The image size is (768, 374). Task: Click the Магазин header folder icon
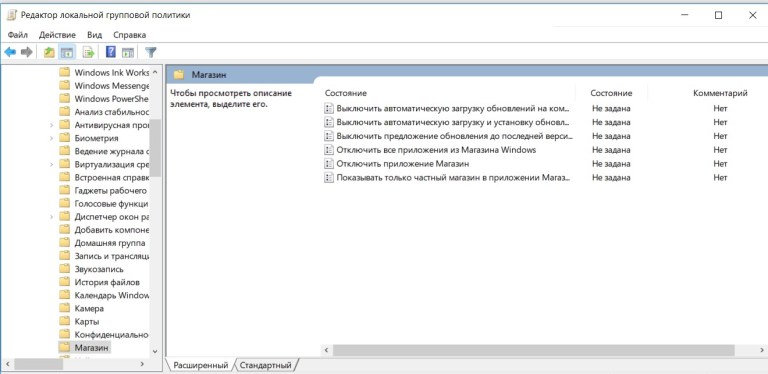[179, 75]
